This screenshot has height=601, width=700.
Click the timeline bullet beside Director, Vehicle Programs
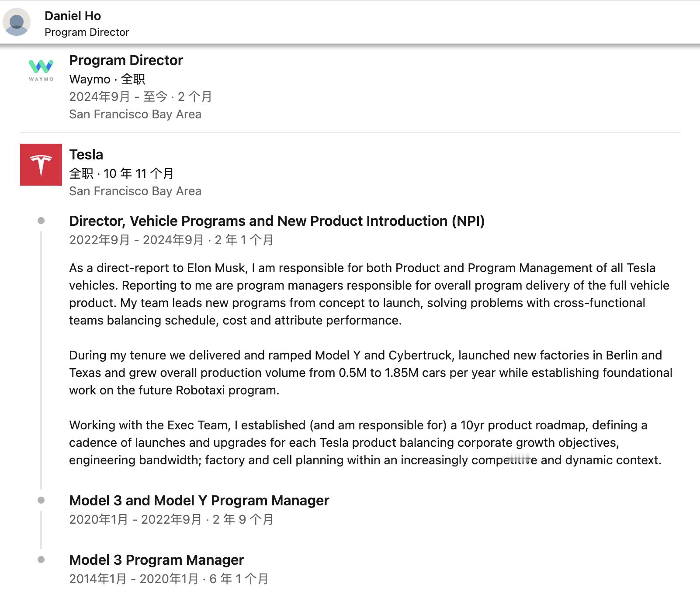(41, 221)
